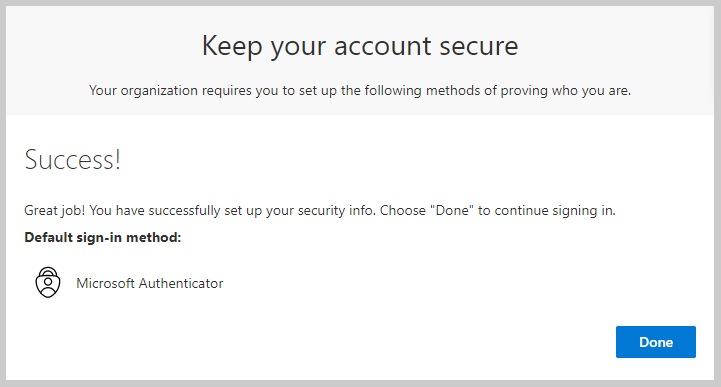Viewport: 721px width, 387px height.
Task: Click the words "successfully set up" in the message
Action: 207,211
